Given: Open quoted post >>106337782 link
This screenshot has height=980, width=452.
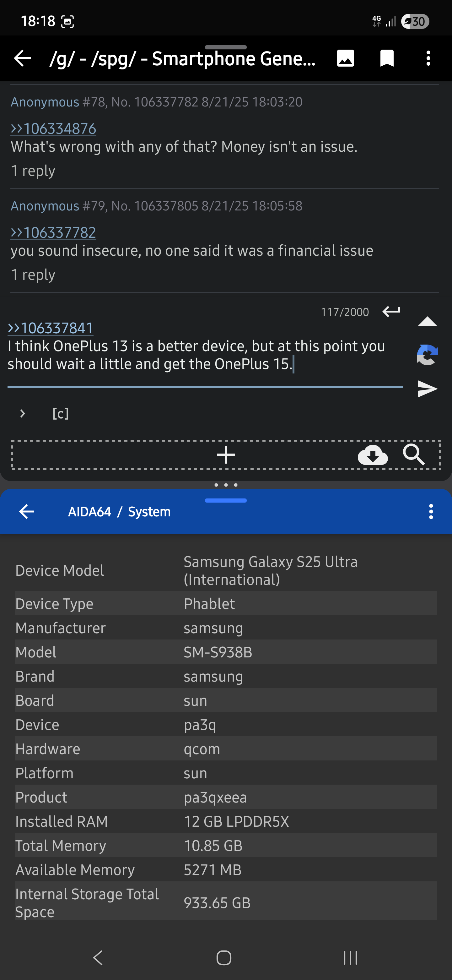Looking at the screenshot, I should (x=53, y=232).
